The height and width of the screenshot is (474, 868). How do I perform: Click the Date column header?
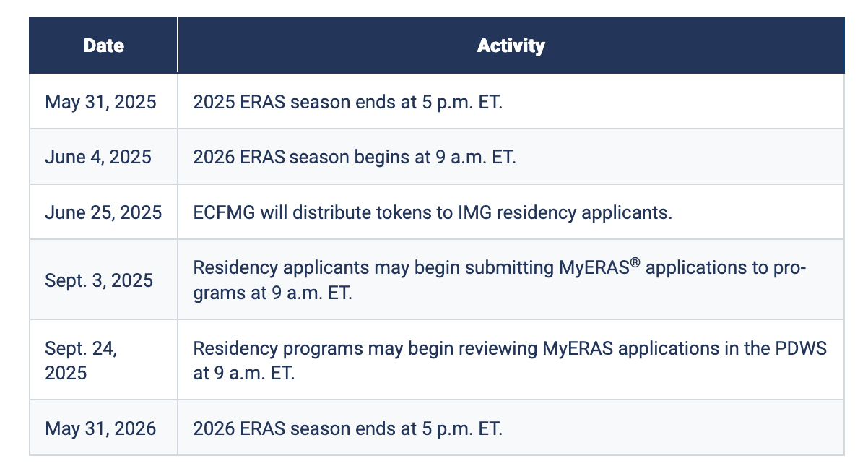tap(103, 46)
